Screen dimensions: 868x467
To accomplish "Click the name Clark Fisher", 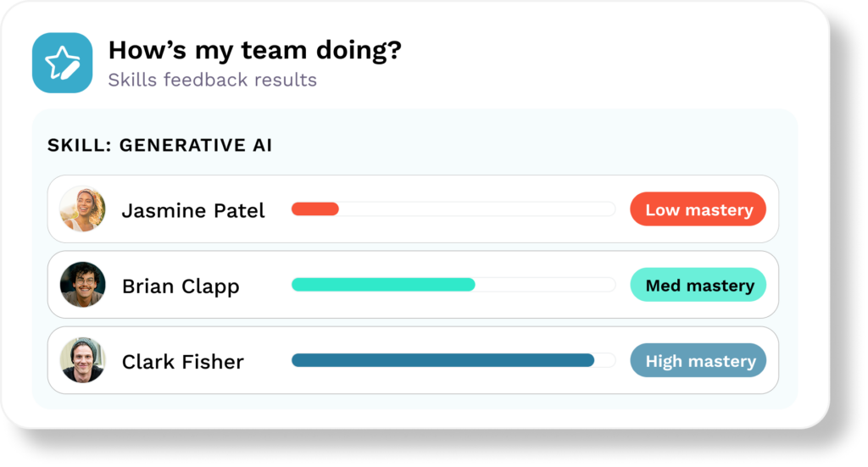I will click(183, 362).
